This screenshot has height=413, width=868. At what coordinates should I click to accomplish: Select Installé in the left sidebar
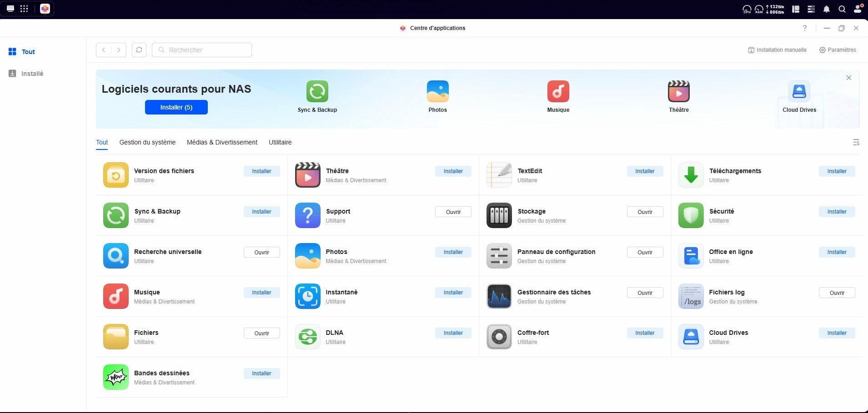32,74
